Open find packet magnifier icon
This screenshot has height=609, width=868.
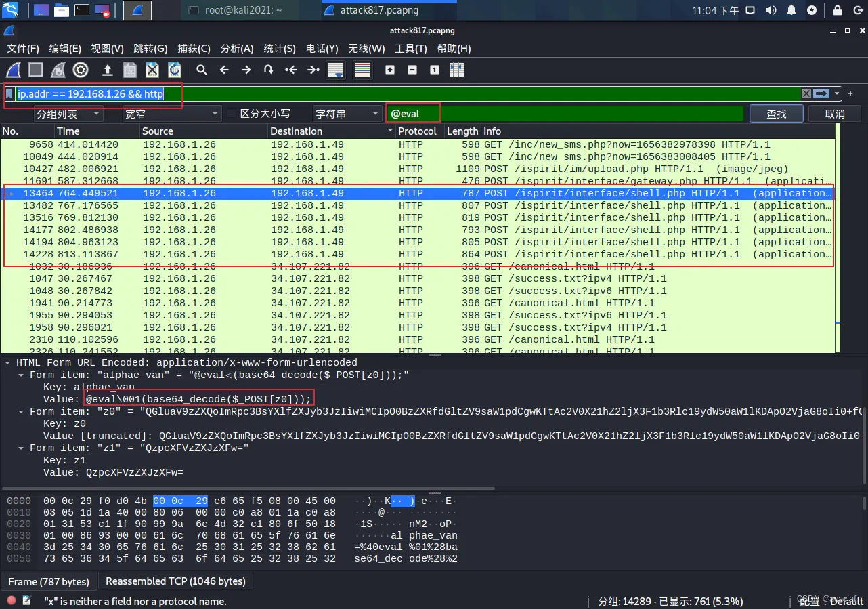[202, 70]
